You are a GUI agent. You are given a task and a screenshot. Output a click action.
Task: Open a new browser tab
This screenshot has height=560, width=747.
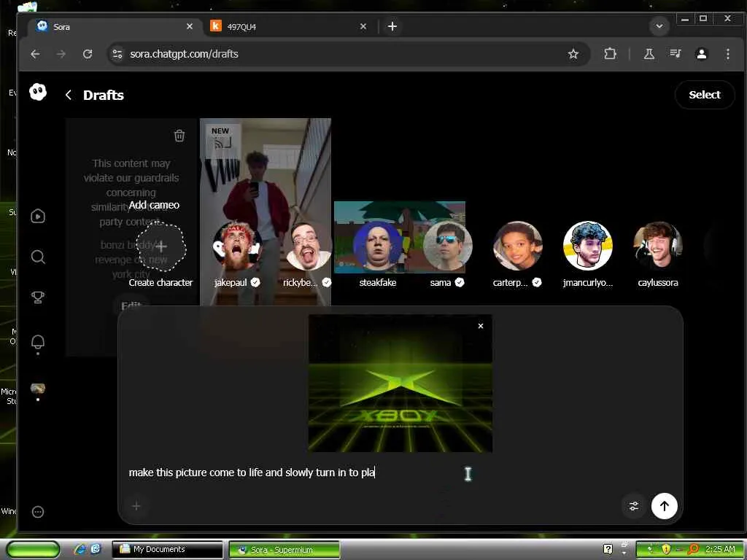pos(392,26)
